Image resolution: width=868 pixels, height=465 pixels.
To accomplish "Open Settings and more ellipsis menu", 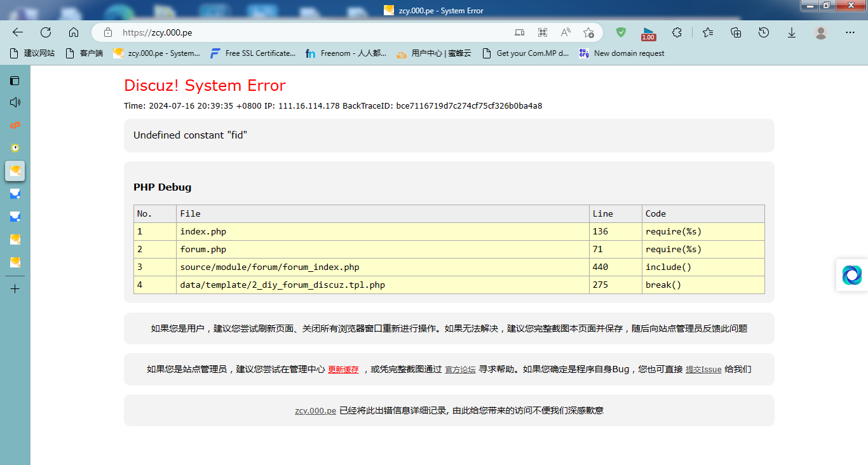I will coord(850,32).
